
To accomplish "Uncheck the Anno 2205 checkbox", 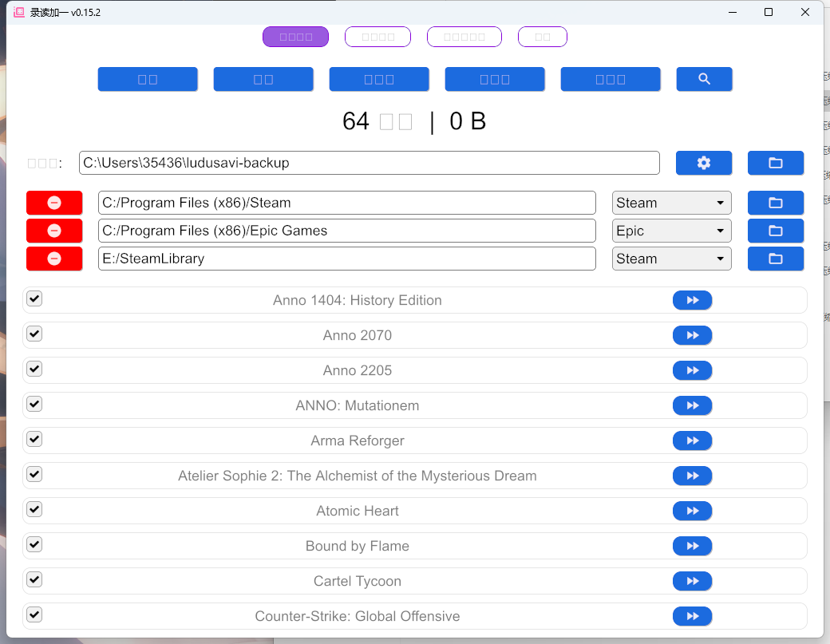I will 34,369.
